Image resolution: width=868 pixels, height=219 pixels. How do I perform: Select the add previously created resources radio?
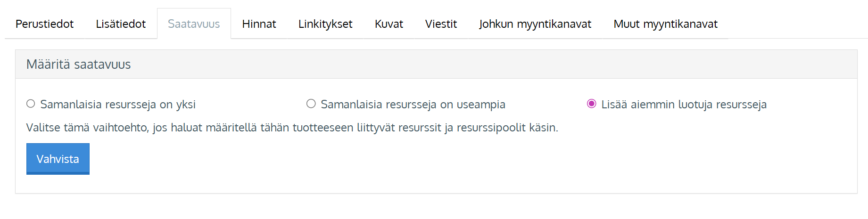tap(591, 104)
